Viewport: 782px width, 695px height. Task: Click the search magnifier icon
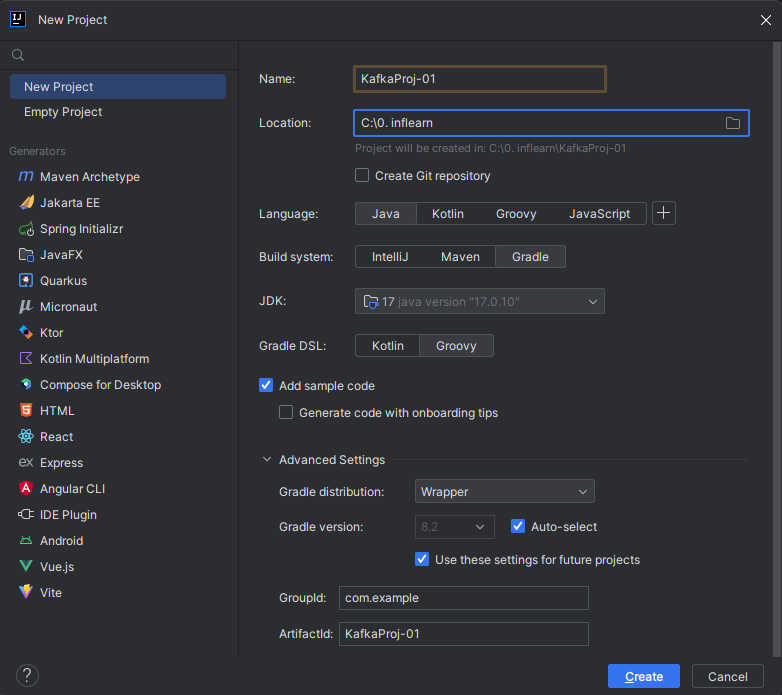click(x=18, y=55)
